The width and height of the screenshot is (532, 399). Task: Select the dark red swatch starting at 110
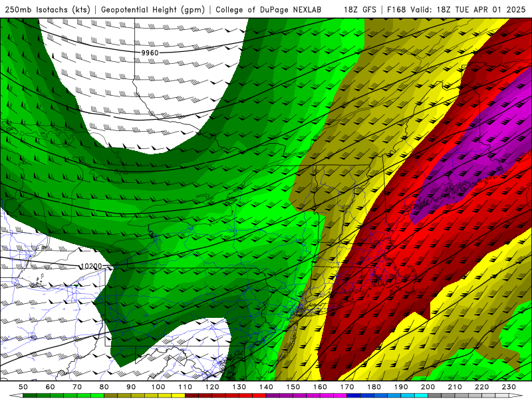click(192, 396)
